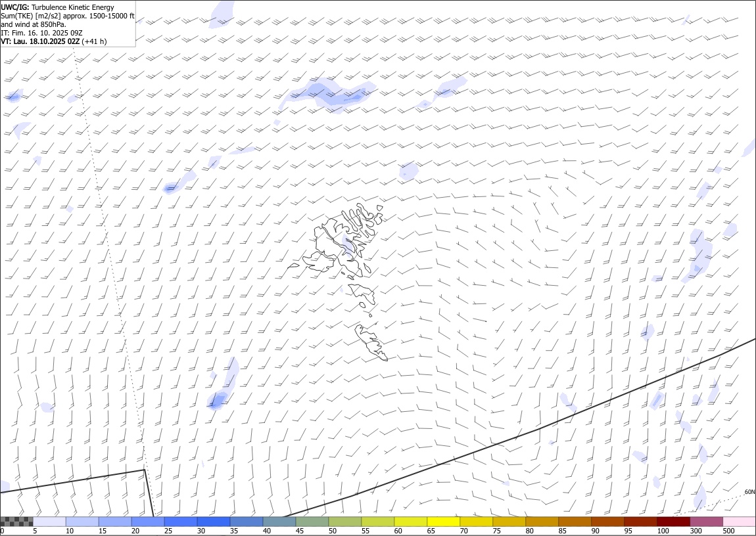Viewport: 756px width, 536px height.
Task: Click the 25–30 vivid blue legend swatch
Action: (181, 522)
